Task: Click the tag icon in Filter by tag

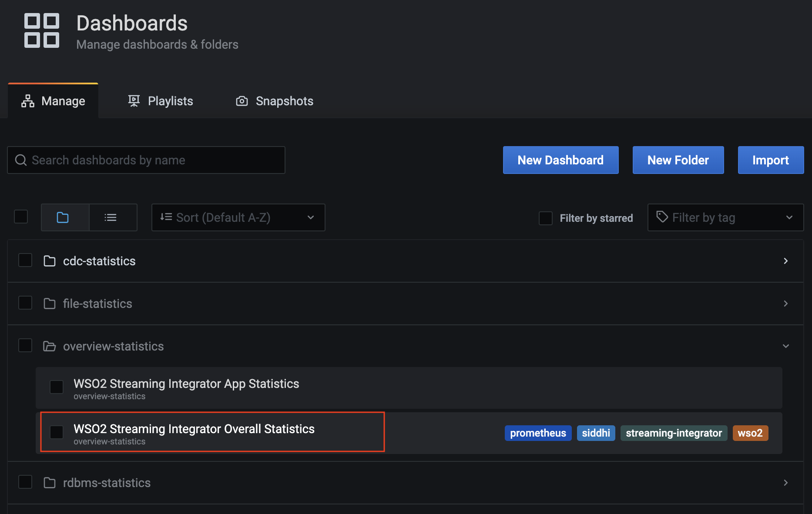Action: pyautogui.click(x=662, y=217)
